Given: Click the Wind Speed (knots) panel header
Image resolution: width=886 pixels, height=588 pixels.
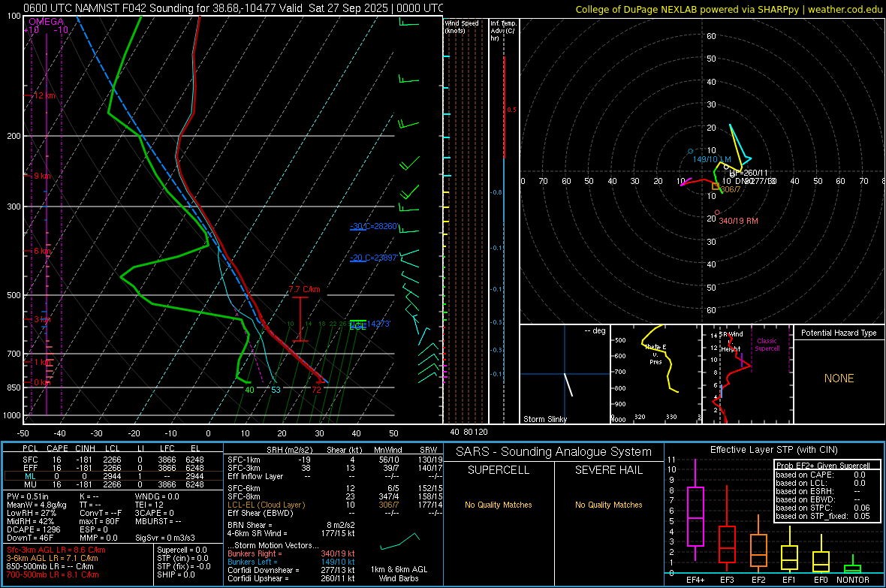Looking at the screenshot, I should [x=462, y=26].
